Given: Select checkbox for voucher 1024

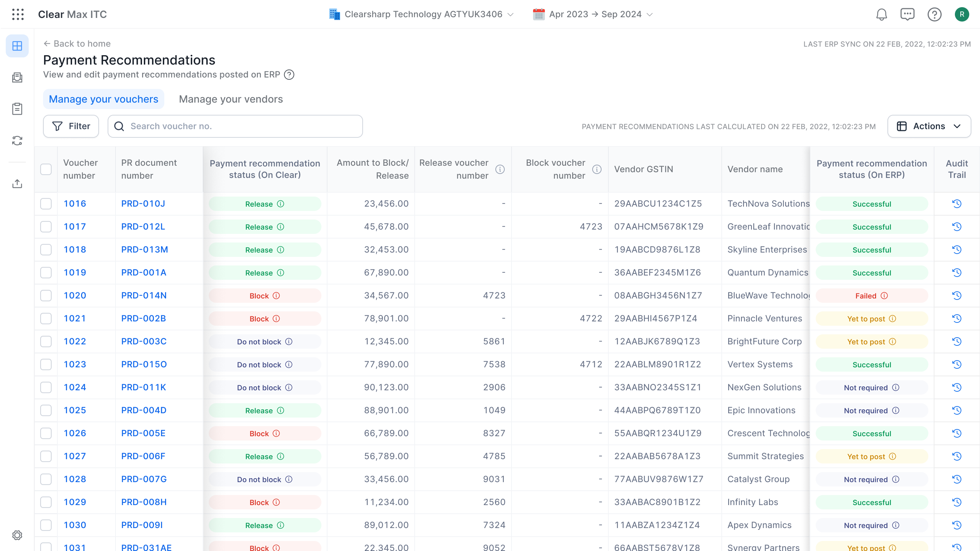Looking at the screenshot, I should tap(46, 388).
